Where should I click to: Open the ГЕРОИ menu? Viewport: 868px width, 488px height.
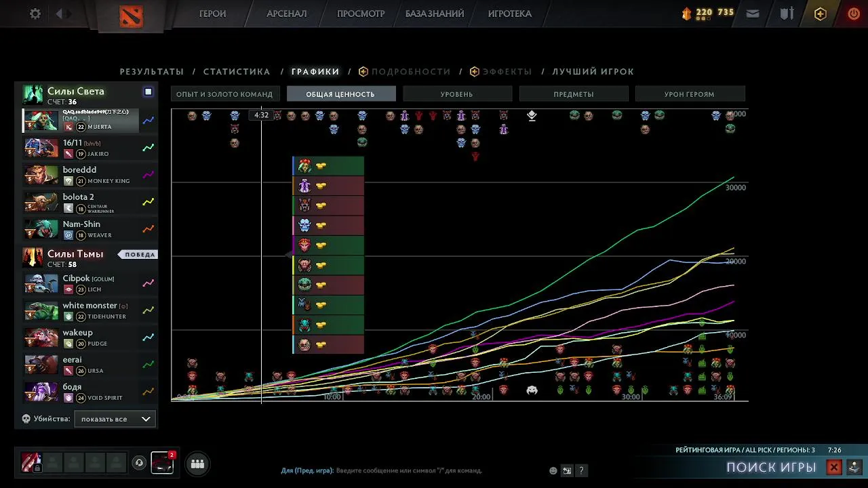213,14
